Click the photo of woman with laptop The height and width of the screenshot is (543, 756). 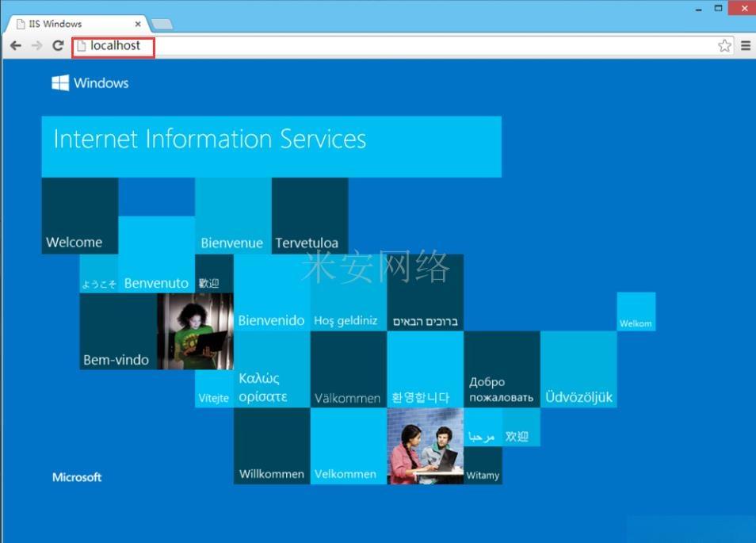tap(195, 331)
